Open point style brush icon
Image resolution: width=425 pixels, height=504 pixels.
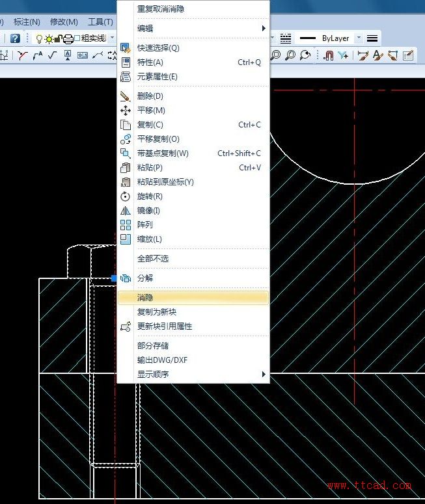392,55
